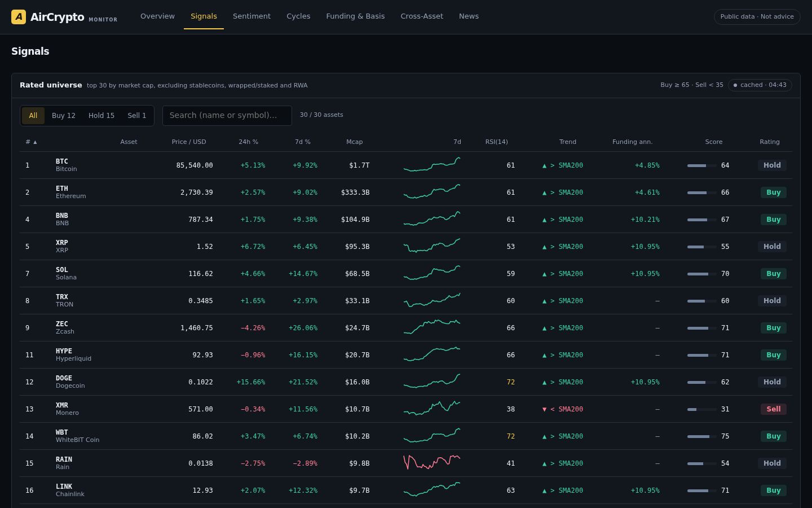Click the ZEC 7d sparkline chart
Screen dimensions: 812x508
point(432,327)
